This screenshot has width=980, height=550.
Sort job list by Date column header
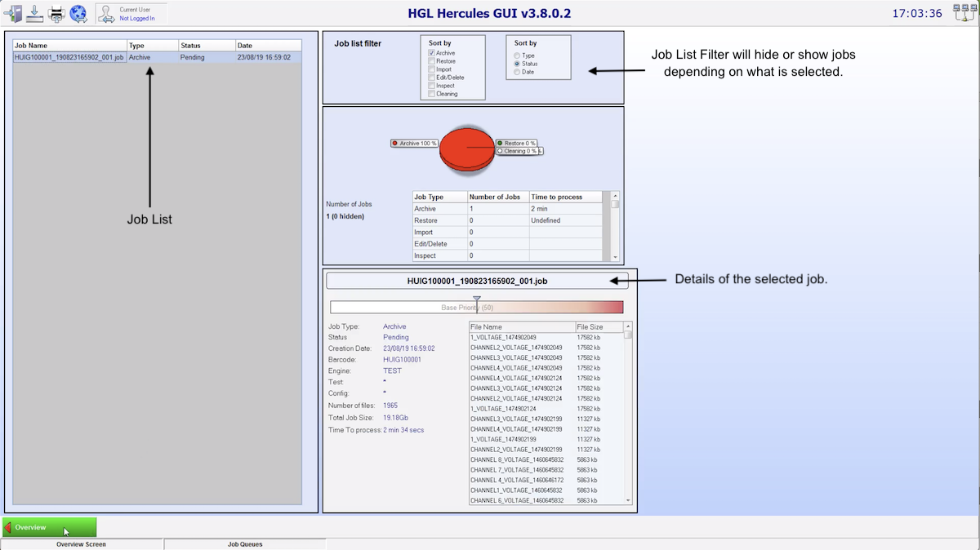pos(269,46)
